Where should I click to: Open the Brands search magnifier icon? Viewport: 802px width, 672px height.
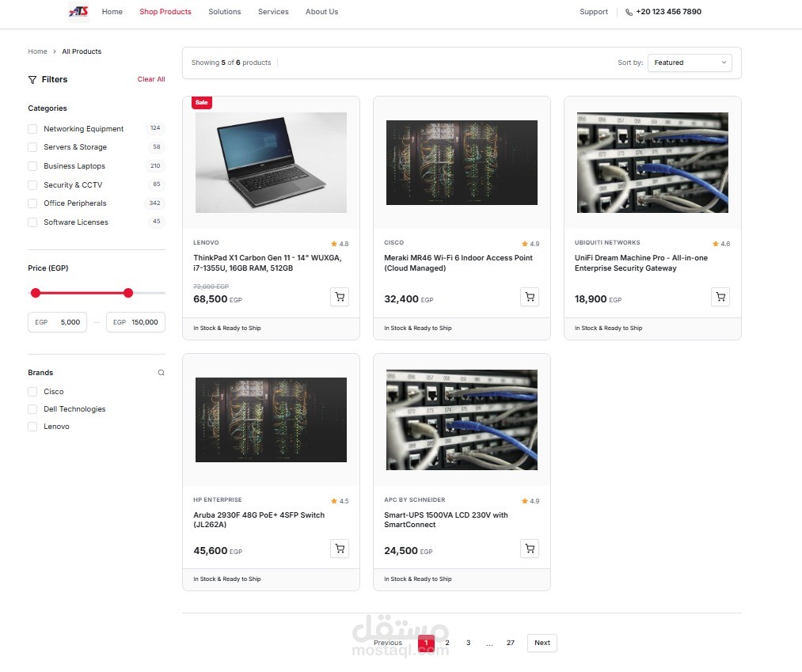(162, 372)
